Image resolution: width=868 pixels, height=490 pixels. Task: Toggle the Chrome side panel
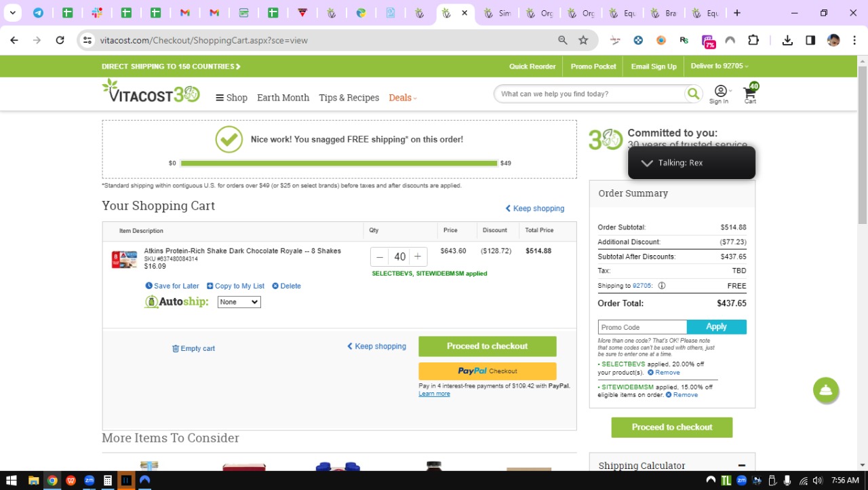(x=810, y=40)
